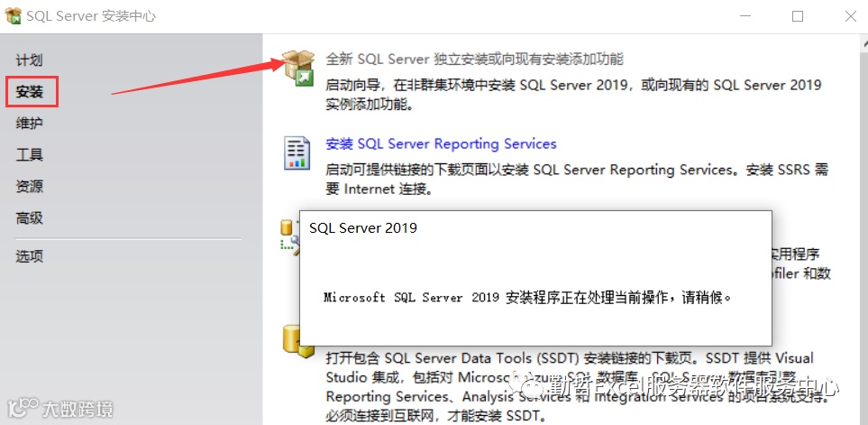Open the 工具 section
This screenshot has width=868, height=425.
(30, 155)
